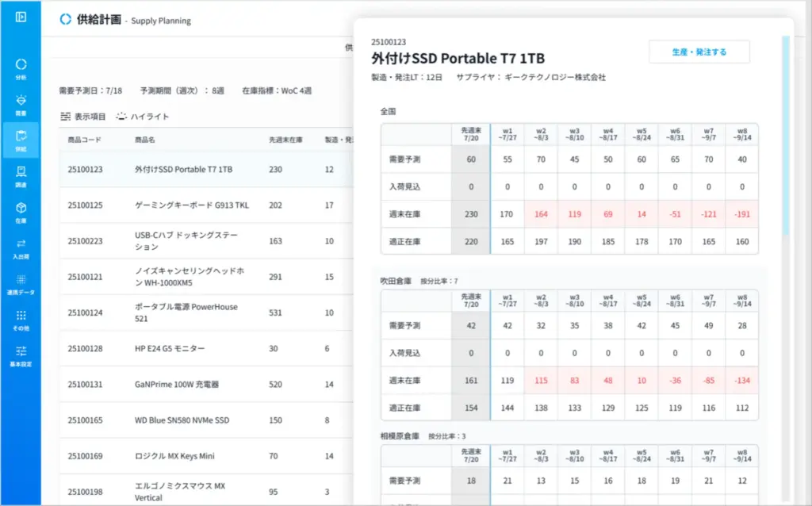Viewport: 812px width, 506px height.
Task: Click the 先週末在庫 column header in product list
Action: pos(285,140)
